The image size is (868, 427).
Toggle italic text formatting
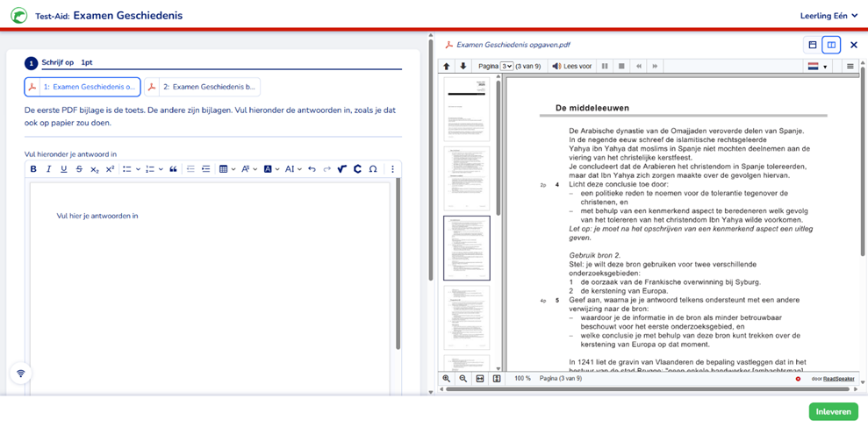point(48,169)
